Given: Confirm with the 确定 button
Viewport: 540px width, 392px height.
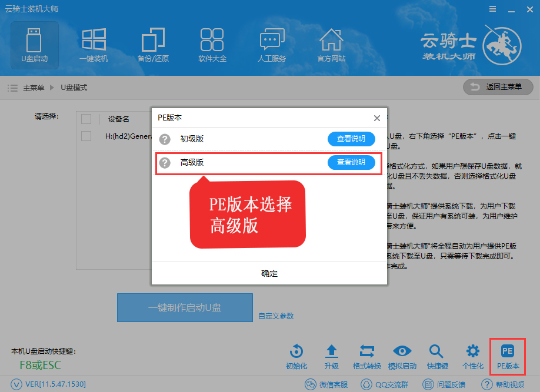Looking at the screenshot, I should 269,273.
